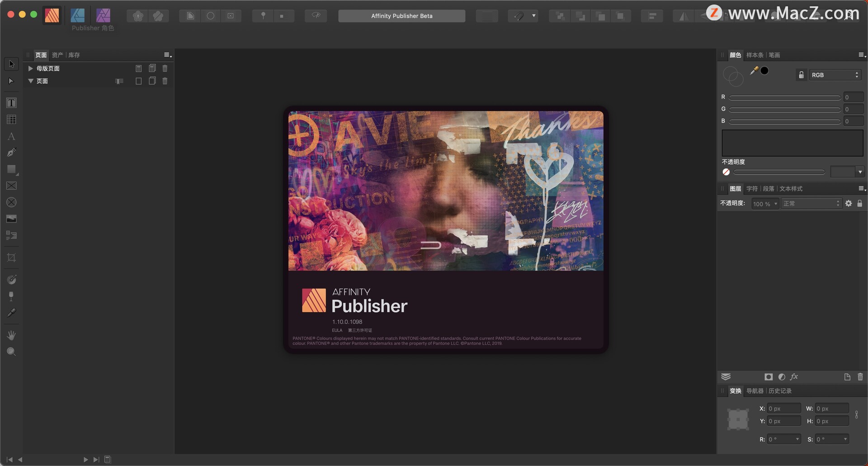Viewport: 868px width, 466px height.
Task: Add a mask layer
Action: pos(769,377)
